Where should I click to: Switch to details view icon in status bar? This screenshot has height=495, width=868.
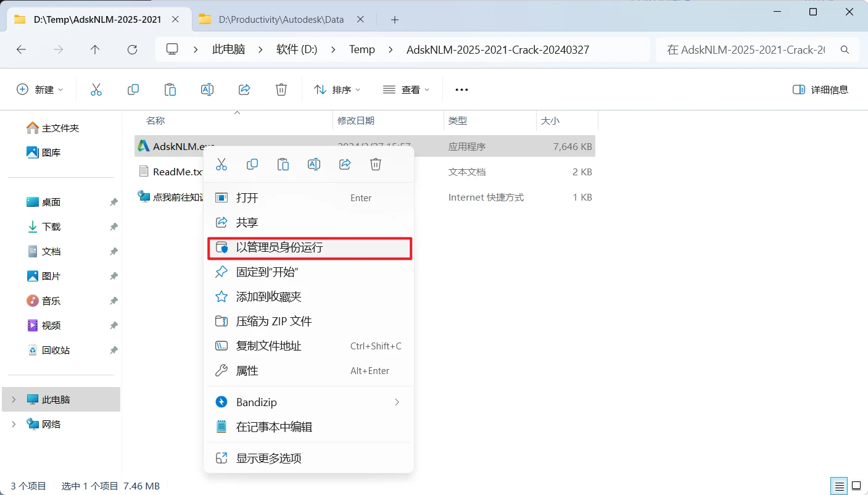click(x=838, y=486)
